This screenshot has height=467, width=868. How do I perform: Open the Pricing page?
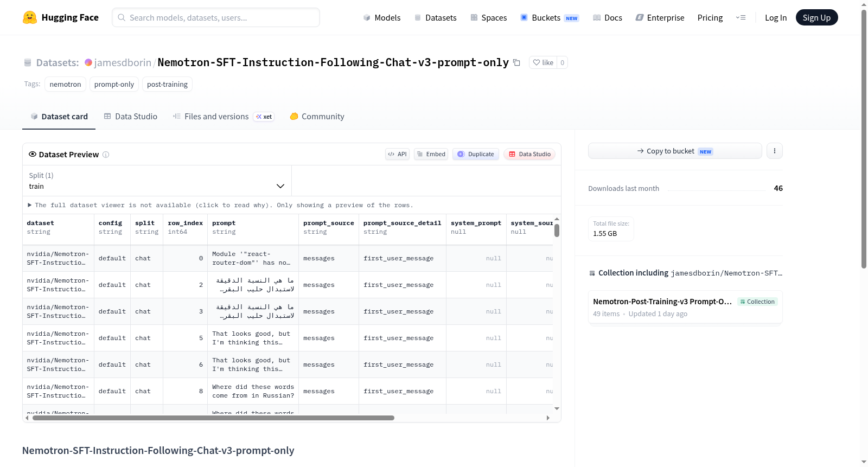point(710,17)
